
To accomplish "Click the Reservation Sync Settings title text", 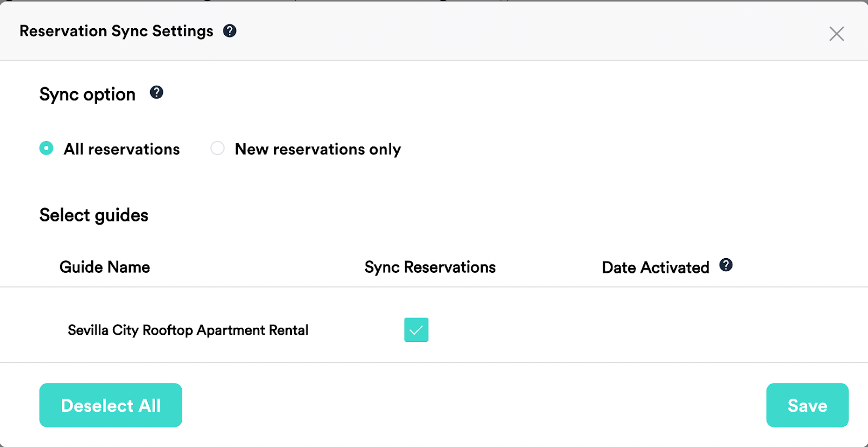I will tap(116, 31).
